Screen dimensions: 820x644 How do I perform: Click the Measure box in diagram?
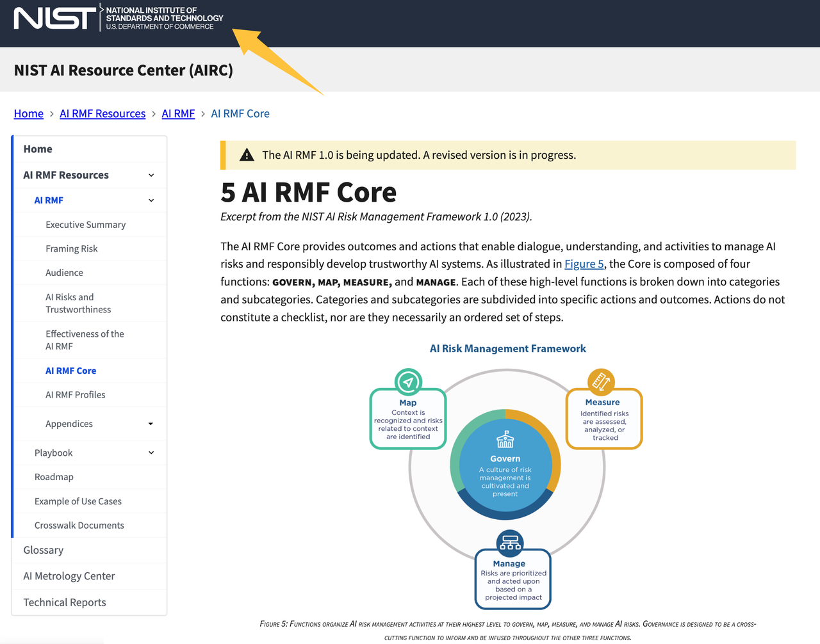pos(604,419)
